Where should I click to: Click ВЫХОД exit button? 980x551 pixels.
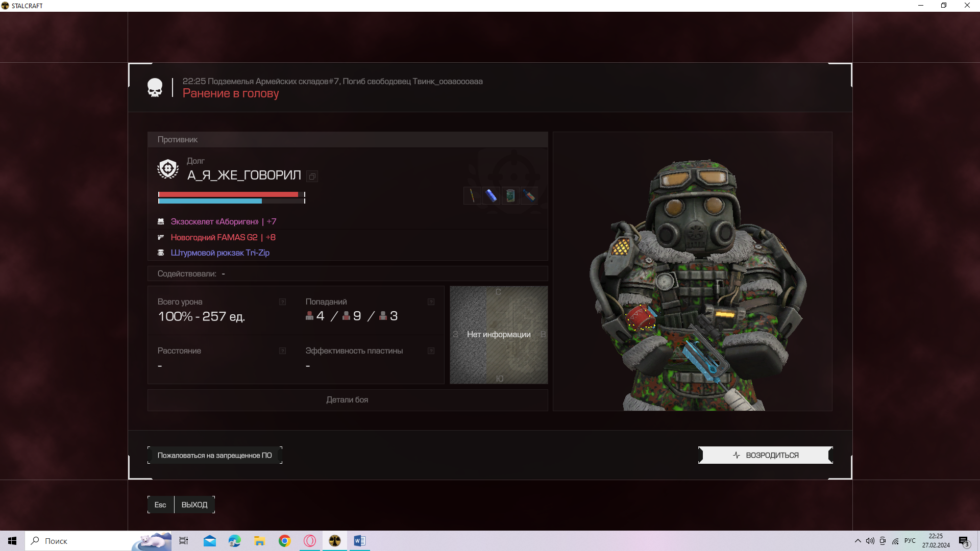click(x=194, y=505)
